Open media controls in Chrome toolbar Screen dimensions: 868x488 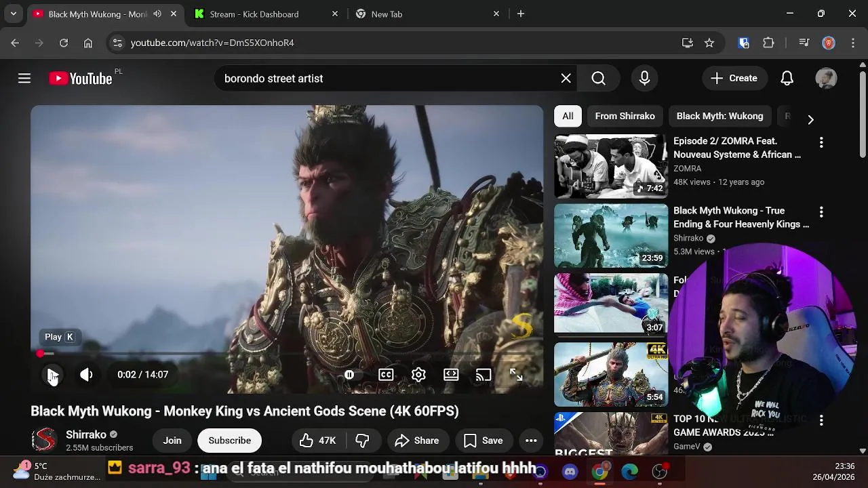(x=804, y=43)
